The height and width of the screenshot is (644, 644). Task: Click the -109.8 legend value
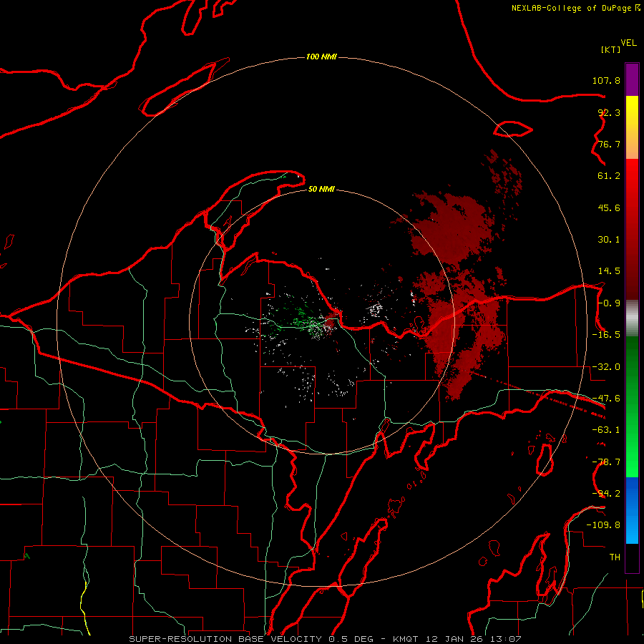(x=603, y=525)
